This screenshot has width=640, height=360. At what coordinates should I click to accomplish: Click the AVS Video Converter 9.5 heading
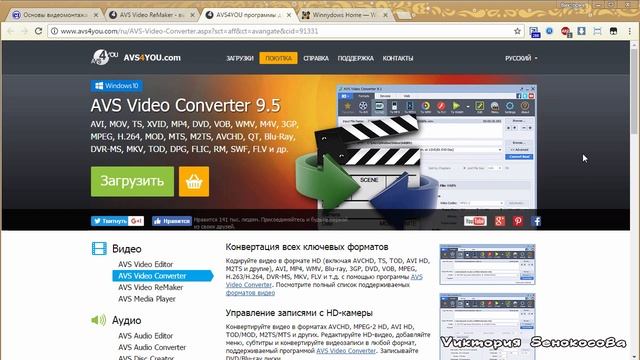pos(186,105)
